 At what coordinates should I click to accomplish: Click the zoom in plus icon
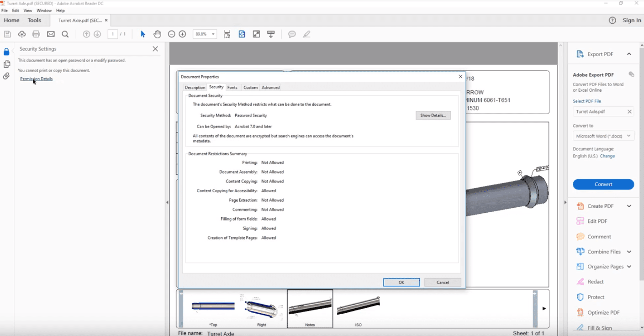tap(182, 34)
